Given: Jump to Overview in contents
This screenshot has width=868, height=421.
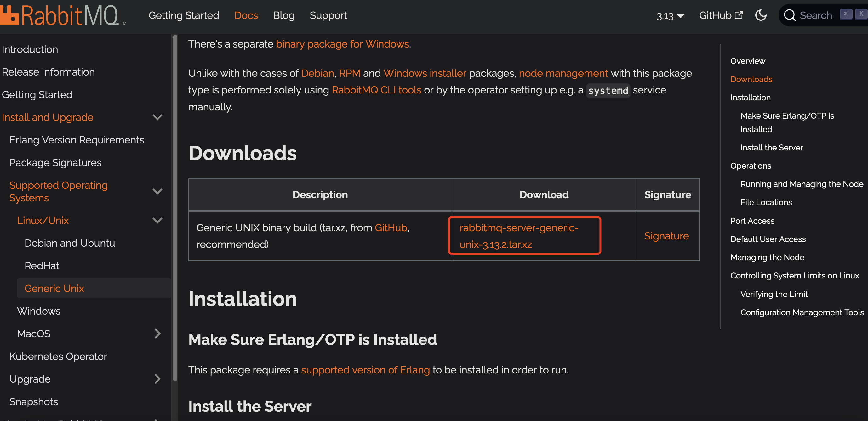Looking at the screenshot, I should tap(748, 61).
